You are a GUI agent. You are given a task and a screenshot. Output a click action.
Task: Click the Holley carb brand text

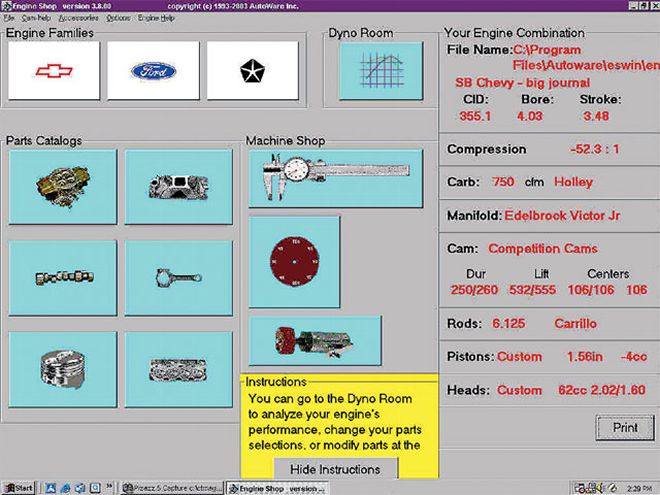573,182
